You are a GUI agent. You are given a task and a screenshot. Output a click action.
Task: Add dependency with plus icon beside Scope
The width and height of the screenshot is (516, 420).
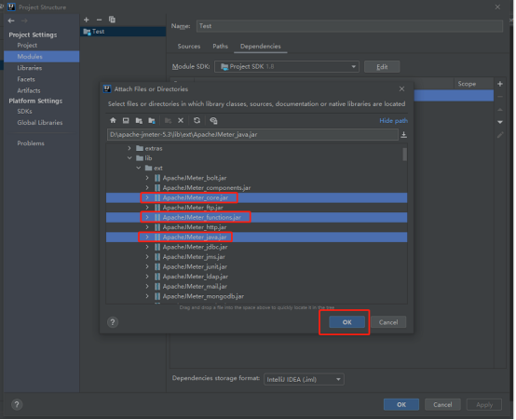point(500,84)
